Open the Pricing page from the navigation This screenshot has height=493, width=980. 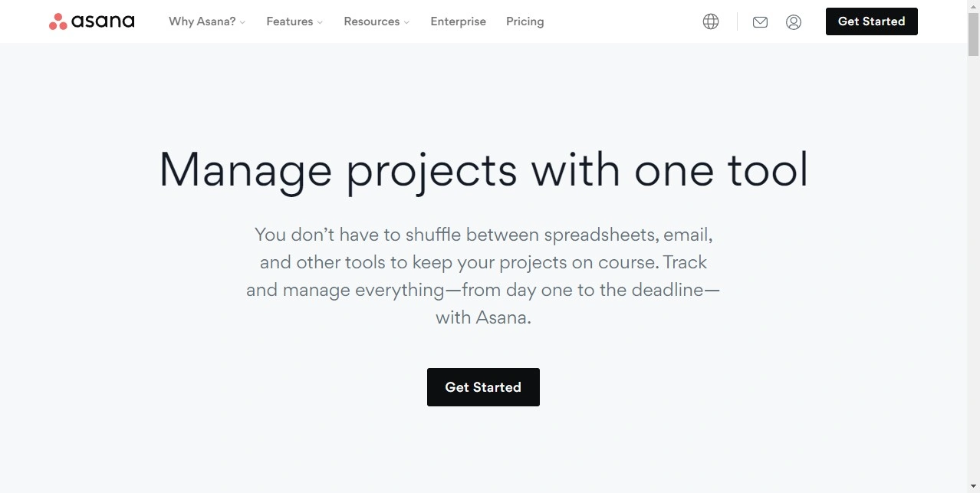525,21
